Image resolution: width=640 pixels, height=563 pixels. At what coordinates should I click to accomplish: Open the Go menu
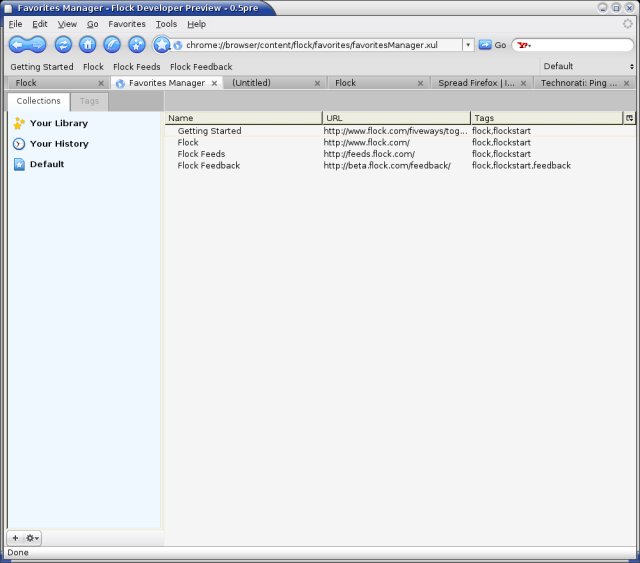92,24
